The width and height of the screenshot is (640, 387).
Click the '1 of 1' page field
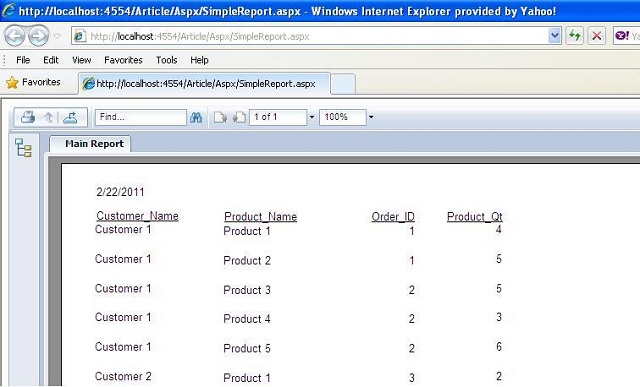point(278,117)
